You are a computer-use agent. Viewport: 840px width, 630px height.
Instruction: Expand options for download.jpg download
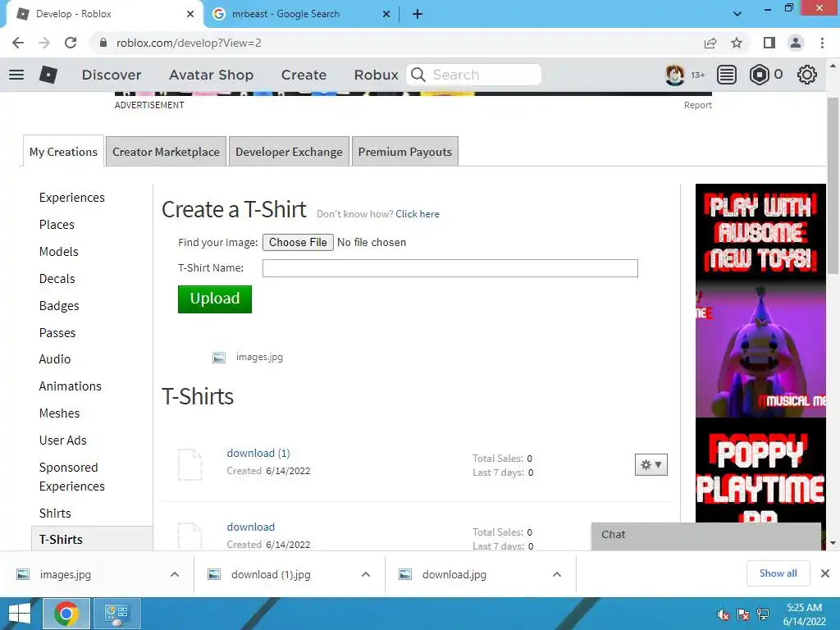(557, 574)
